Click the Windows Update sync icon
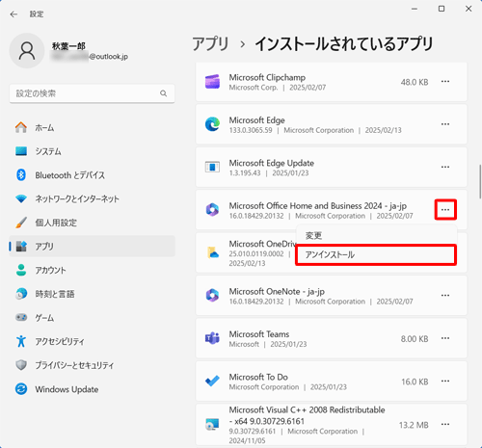This screenshot has height=448, width=482. [21, 389]
